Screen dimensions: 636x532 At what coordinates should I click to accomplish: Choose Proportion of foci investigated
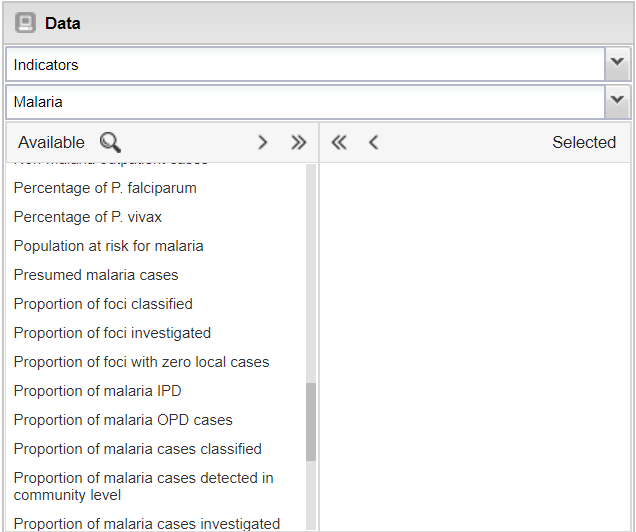click(x=112, y=333)
